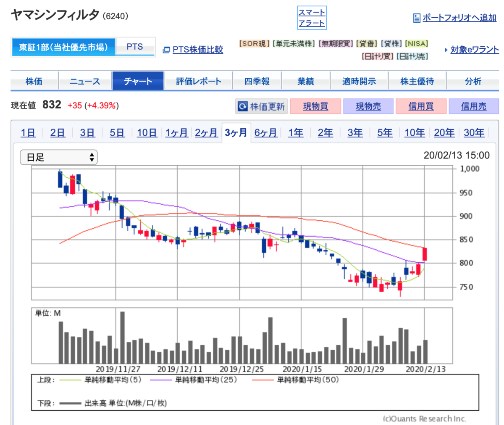Open the 業績 tab
The image size is (504, 425).
(306, 81)
